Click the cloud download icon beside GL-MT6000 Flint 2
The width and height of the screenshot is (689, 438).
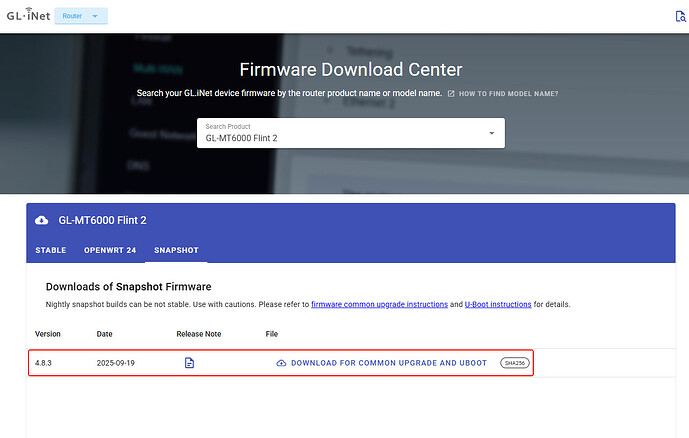tap(42, 220)
